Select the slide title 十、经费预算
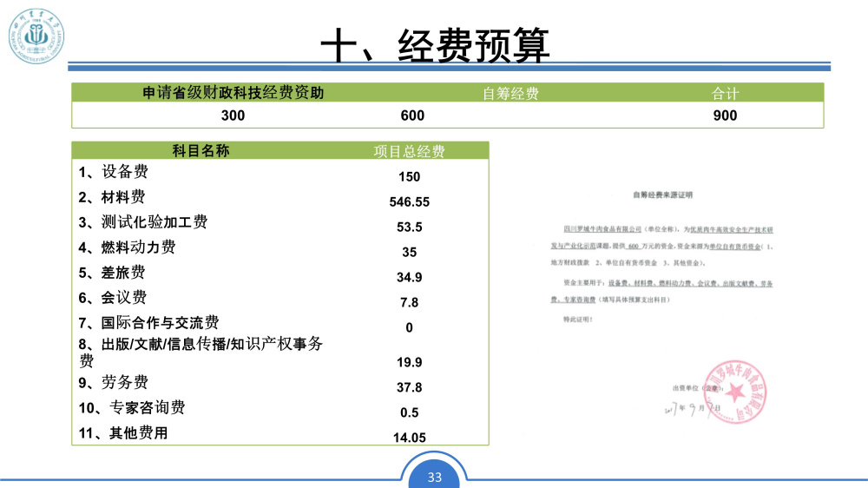Image resolution: width=868 pixels, height=488 pixels. point(435,45)
